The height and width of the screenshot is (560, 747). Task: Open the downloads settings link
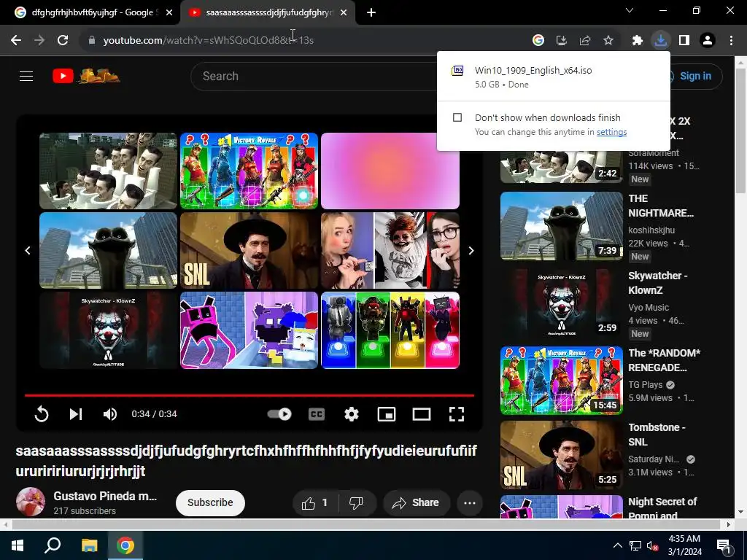pyautogui.click(x=612, y=132)
